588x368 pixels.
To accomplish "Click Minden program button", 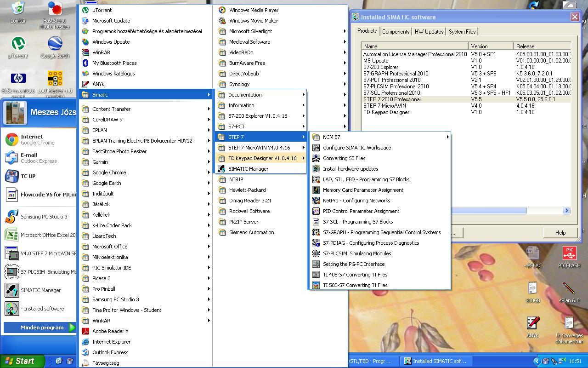I will [40, 328].
